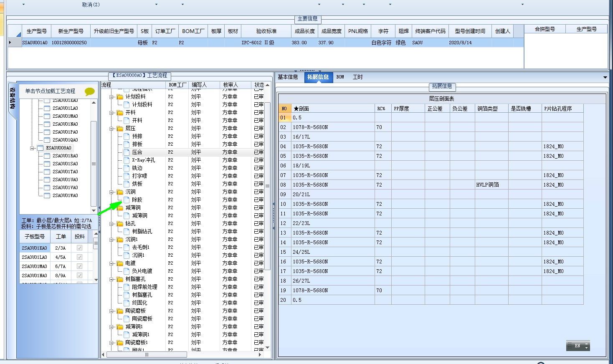This screenshot has width=613, height=364.
Task: Toggle the 投料 checkbox for 2SAOU01KAO
Action: pyautogui.click(x=79, y=248)
